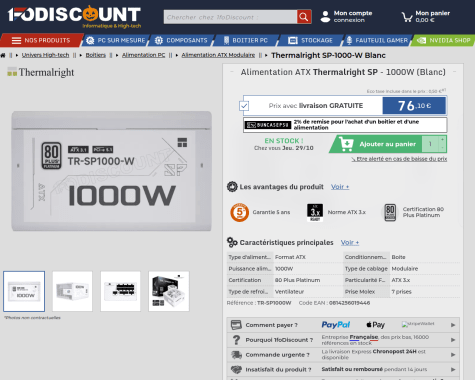475x380 pixels.
Task: Click the 7 prises Molex value
Action: coord(401,292)
